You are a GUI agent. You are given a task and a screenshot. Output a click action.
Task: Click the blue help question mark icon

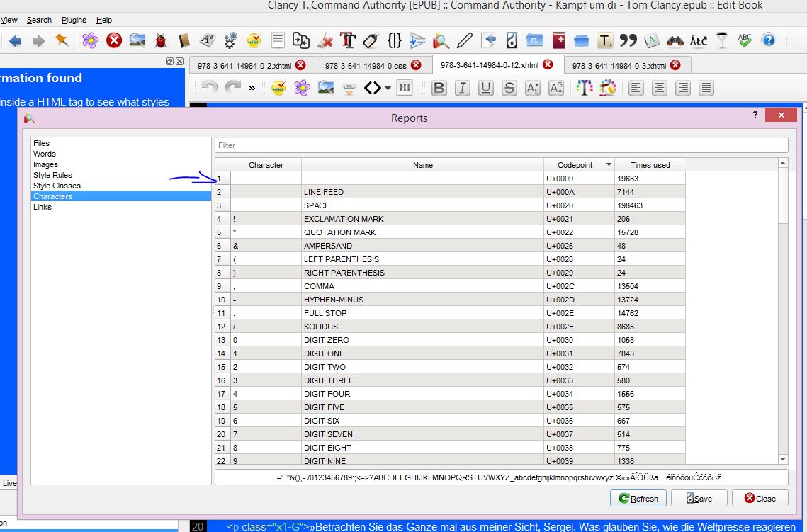[768, 40]
